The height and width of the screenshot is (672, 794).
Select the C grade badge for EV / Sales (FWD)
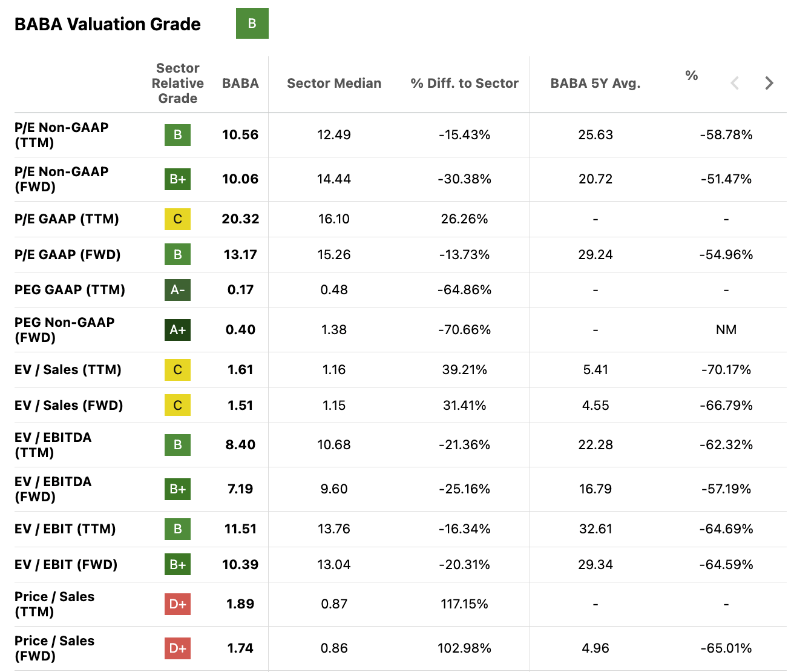(177, 406)
